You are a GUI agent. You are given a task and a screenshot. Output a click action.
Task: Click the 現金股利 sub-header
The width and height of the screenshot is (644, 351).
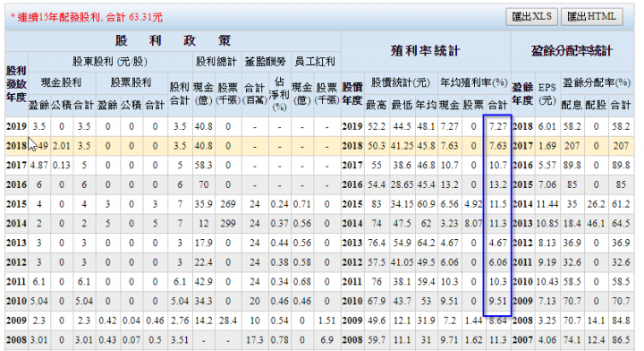[x=62, y=82]
